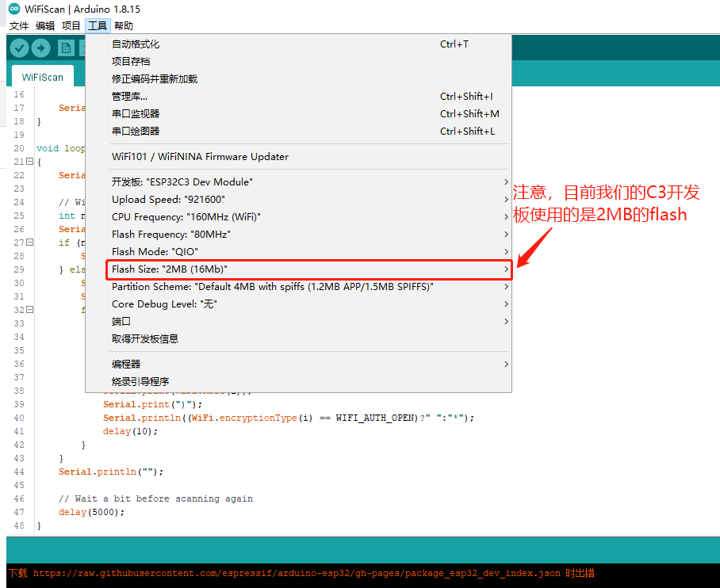Click delay(10); on line 41
This screenshot has height=588, width=720.
[x=130, y=431]
